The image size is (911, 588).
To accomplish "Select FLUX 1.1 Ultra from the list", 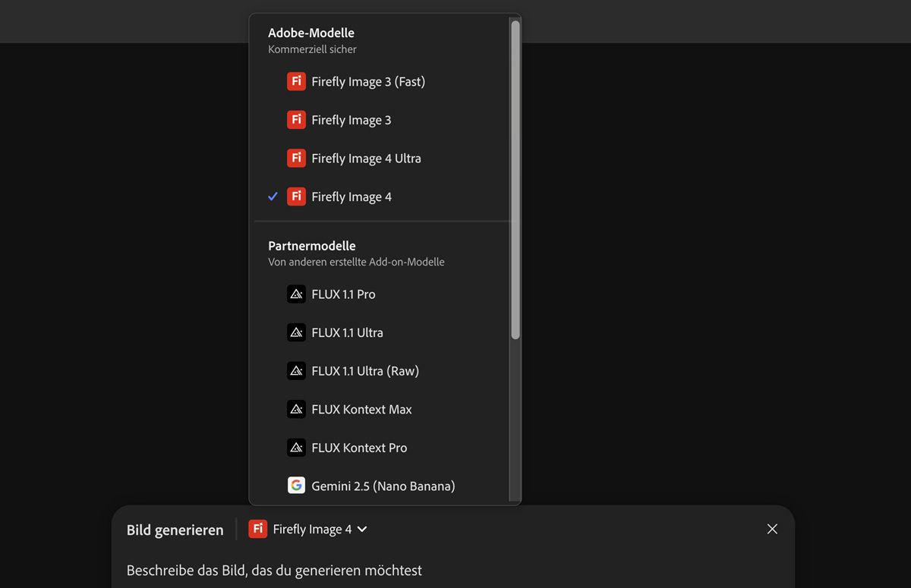I will 347,332.
